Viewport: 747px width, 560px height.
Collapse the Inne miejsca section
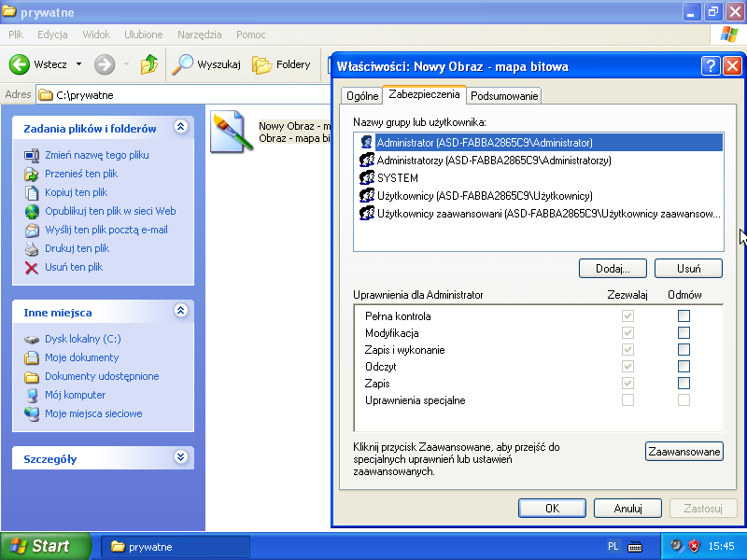point(181,312)
